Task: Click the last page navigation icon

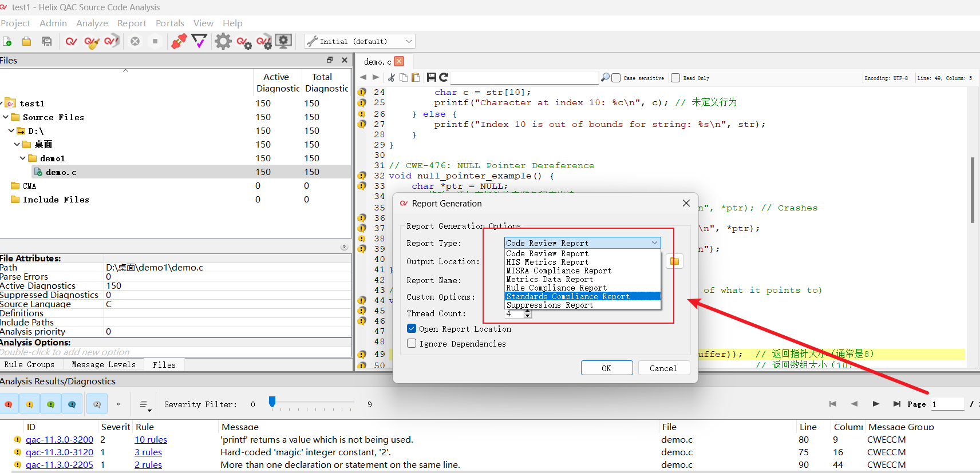Action: click(897, 404)
